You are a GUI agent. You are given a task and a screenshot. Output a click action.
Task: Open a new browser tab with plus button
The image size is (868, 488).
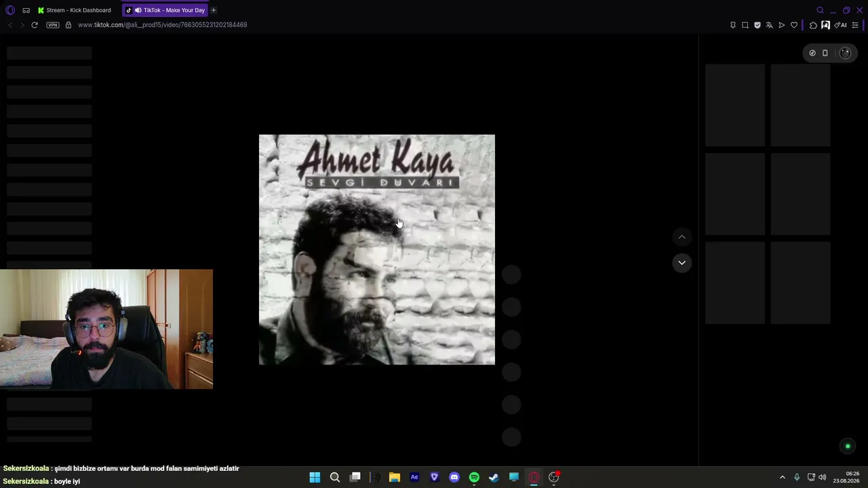click(214, 10)
